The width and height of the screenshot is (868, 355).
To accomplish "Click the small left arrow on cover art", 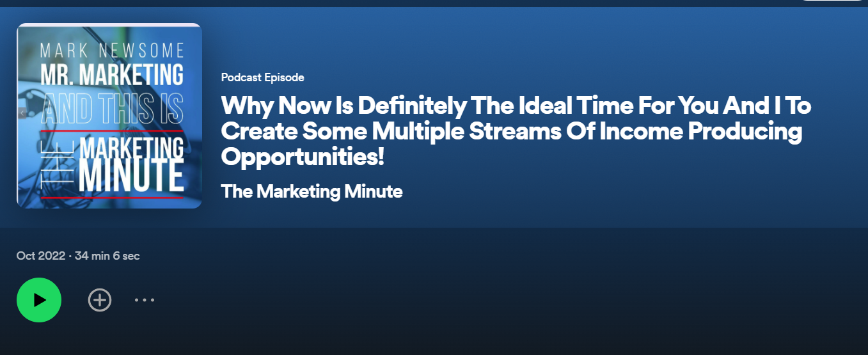I will pyautogui.click(x=22, y=113).
